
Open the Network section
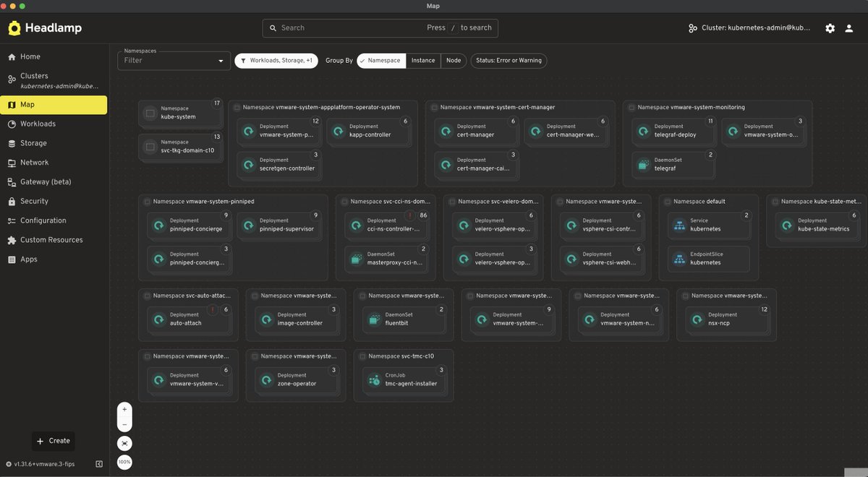pos(54,163)
